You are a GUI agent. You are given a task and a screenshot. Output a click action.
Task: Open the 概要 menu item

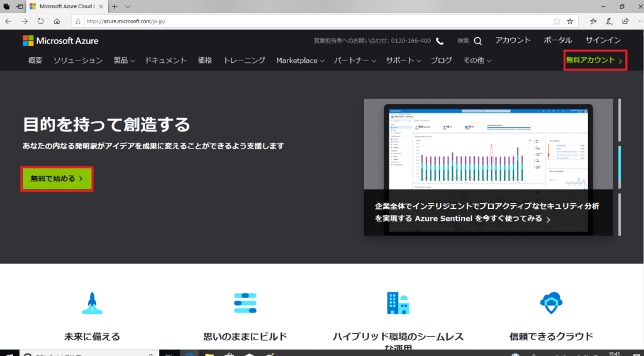pos(35,60)
